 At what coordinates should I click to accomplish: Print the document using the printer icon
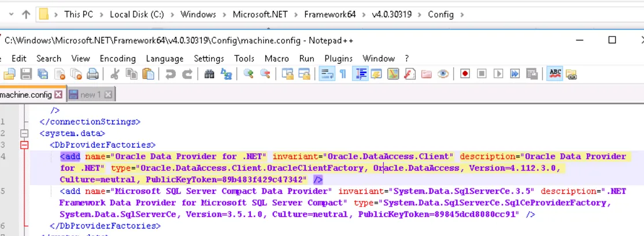pyautogui.click(x=93, y=74)
